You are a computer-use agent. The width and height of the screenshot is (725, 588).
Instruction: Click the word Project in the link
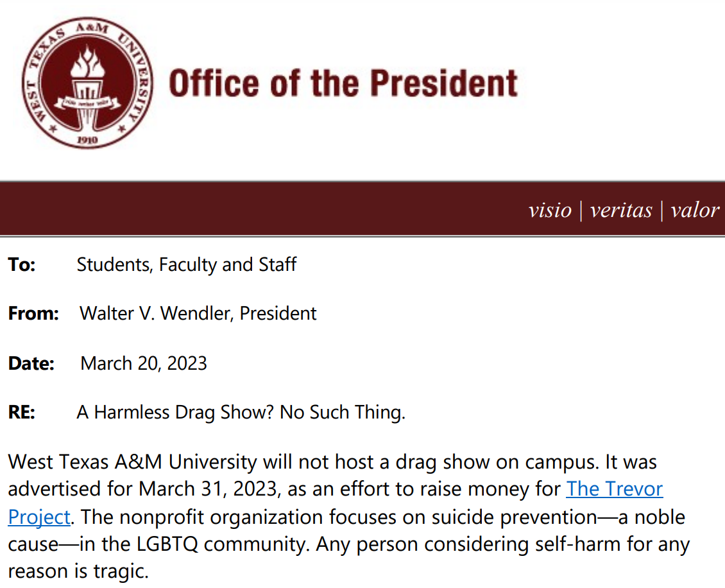coord(39,517)
